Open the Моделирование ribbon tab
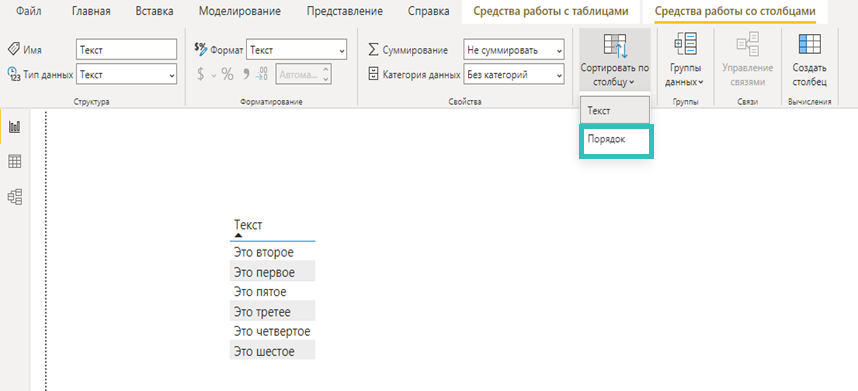This screenshot has width=858, height=391. pos(240,11)
